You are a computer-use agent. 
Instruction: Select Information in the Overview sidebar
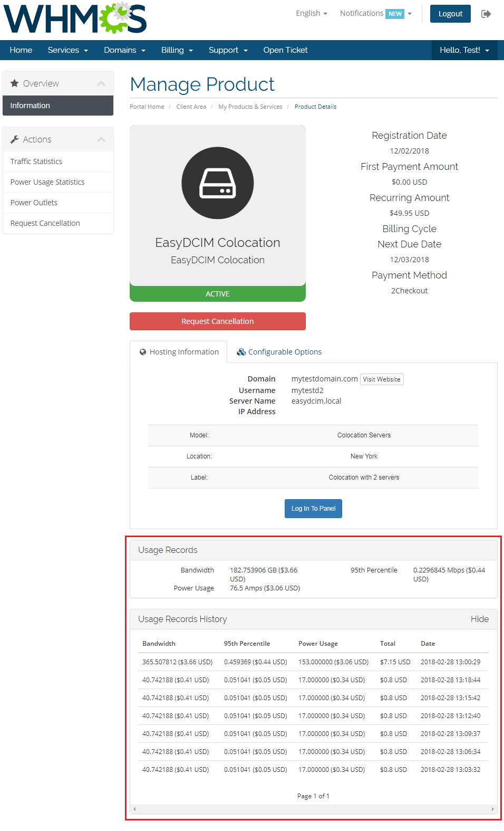pyautogui.click(x=58, y=106)
